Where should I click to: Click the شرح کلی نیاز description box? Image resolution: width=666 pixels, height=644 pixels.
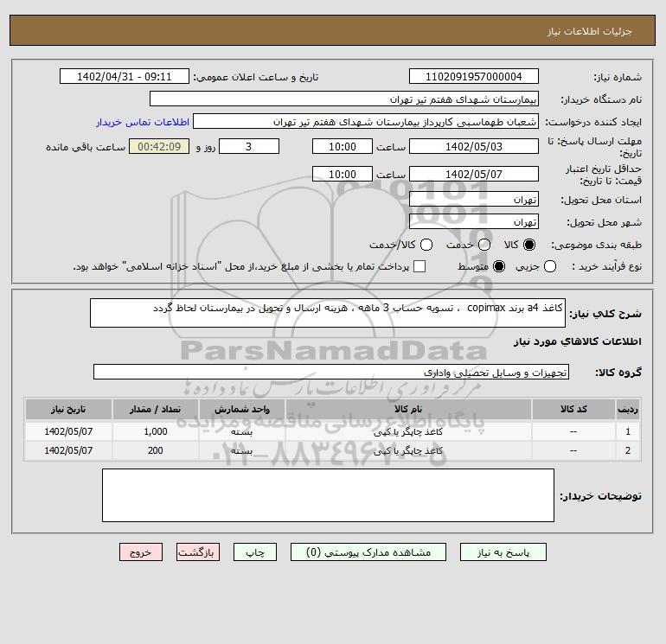click(x=328, y=313)
